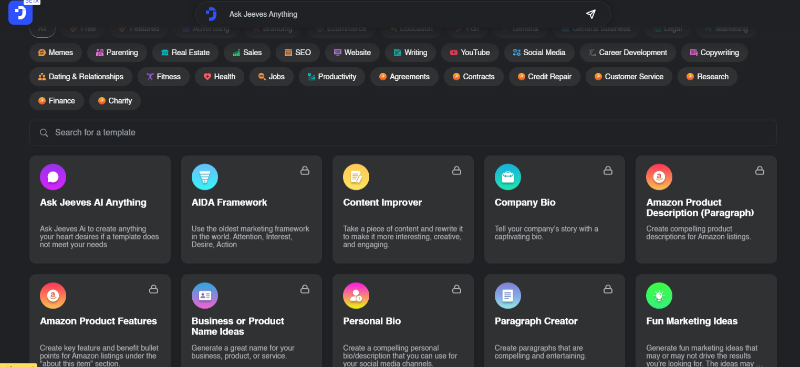Filter by the Contracts category
The image size is (800, 367).
coord(474,77)
